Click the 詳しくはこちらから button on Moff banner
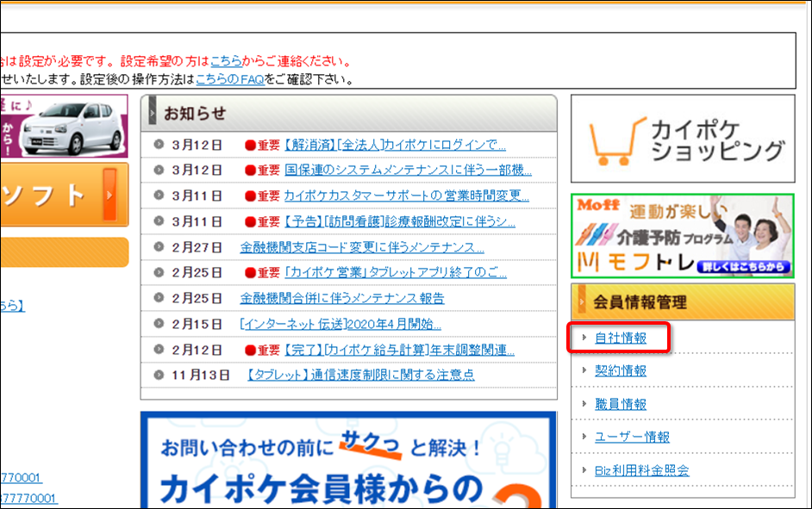Image resolution: width=812 pixels, height=509 pixels. 744,267
